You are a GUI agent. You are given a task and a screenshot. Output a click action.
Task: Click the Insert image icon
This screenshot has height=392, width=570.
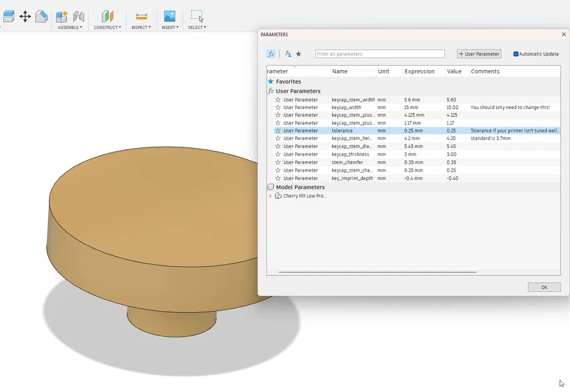click(x=169, y=16)
